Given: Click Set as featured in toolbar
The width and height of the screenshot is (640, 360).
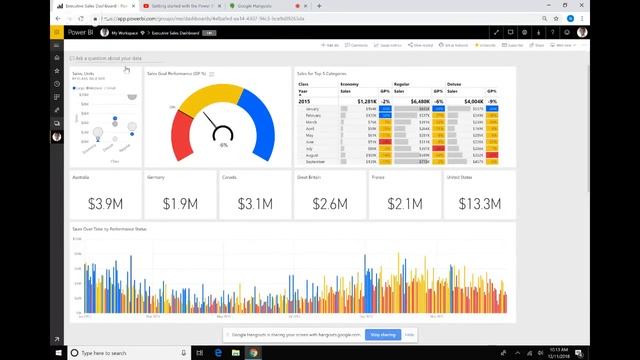Looking at the screenshot, I should point(453,45).
